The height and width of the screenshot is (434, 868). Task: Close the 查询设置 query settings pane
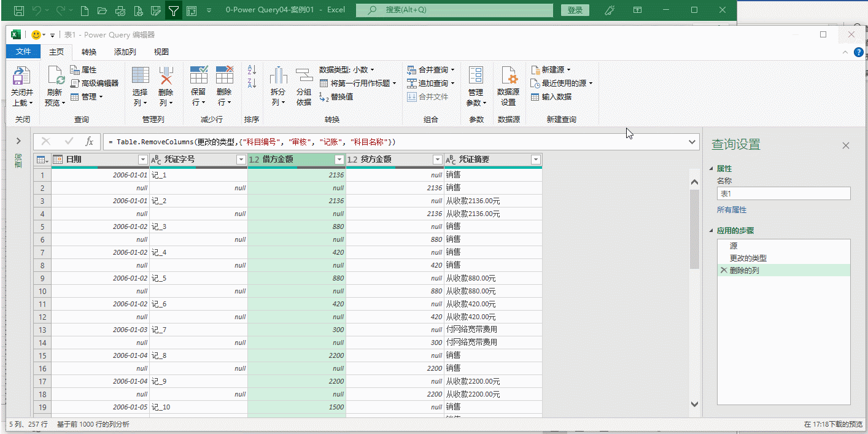coord(846,145)
